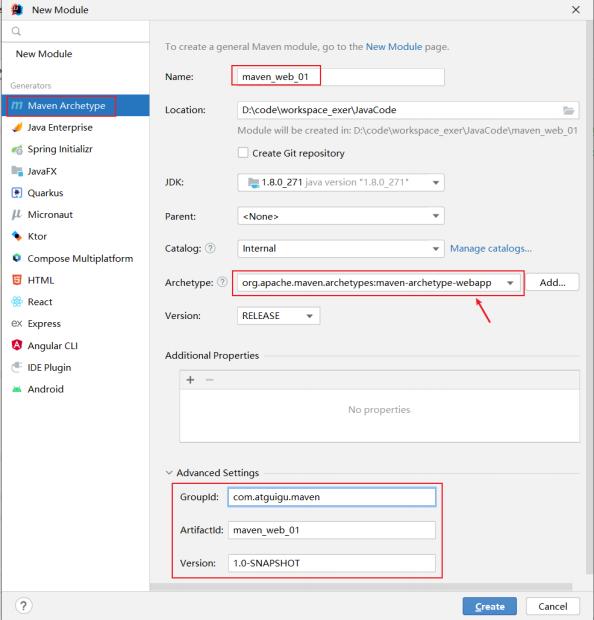Select Quarkus generator

point(76,193)
